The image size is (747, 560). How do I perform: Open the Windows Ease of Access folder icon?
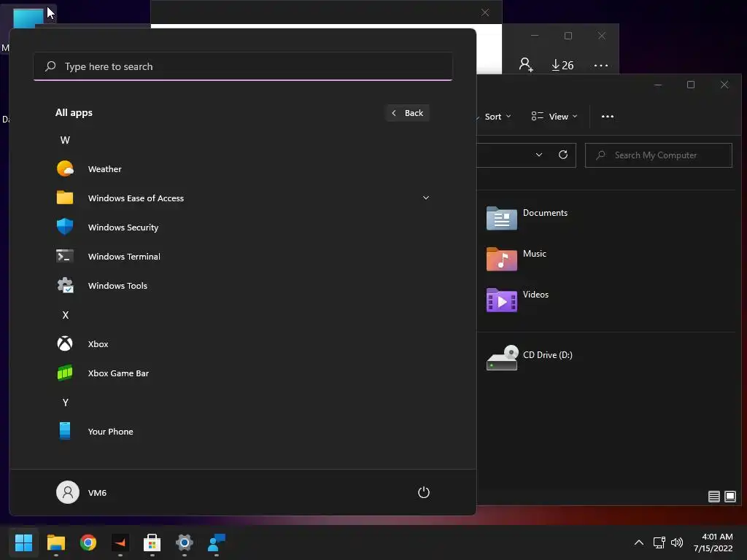pos(65,198)
